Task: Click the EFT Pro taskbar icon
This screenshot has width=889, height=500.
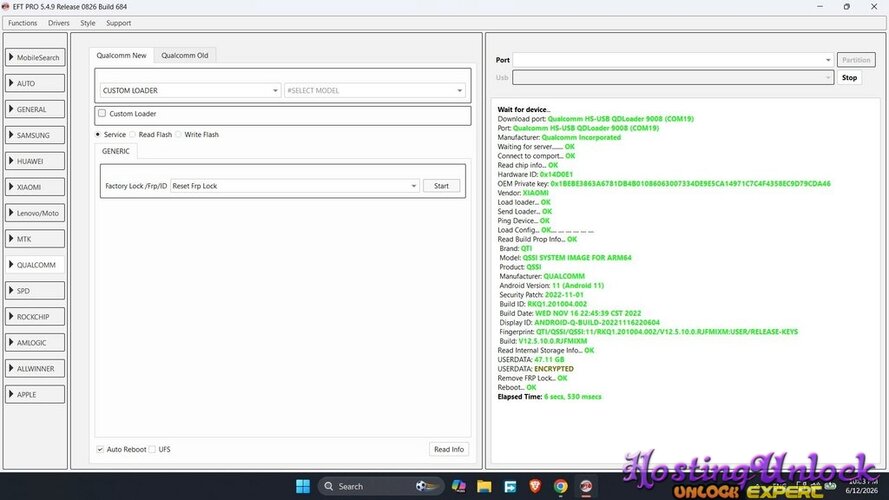Action: (x=586, y=486)
